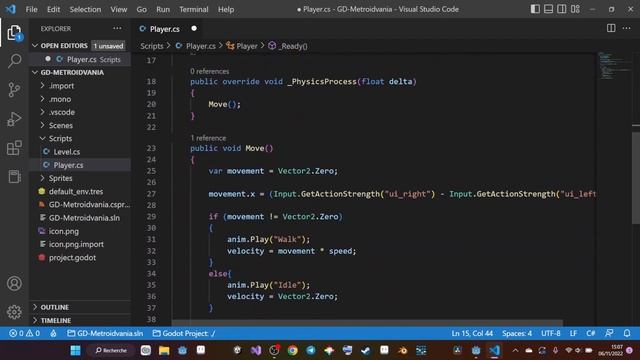Open Windows Start button on taskbar
The width and height of the screenshot is (640, 360).
click(76, 350)
